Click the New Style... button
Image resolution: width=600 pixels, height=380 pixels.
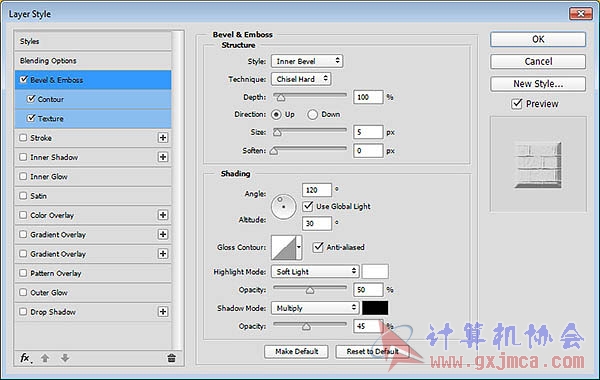tap(538, 84)
